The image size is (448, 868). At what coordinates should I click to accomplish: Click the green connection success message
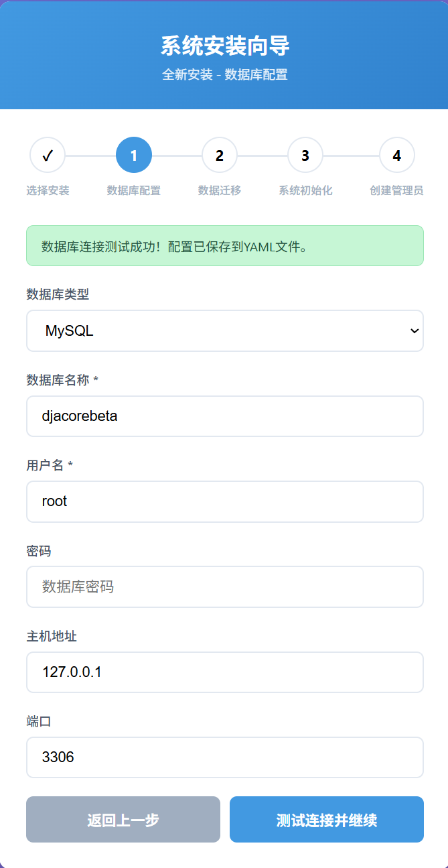[225, 246]
